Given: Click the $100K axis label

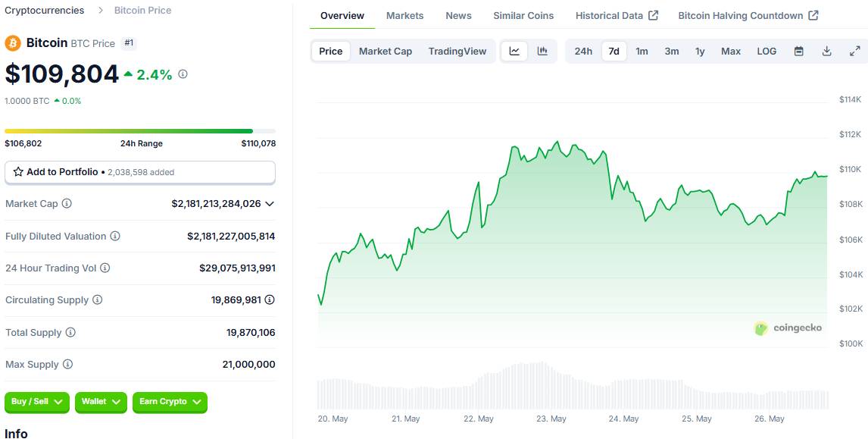Looking at the screenshot, I should (851, 344).
